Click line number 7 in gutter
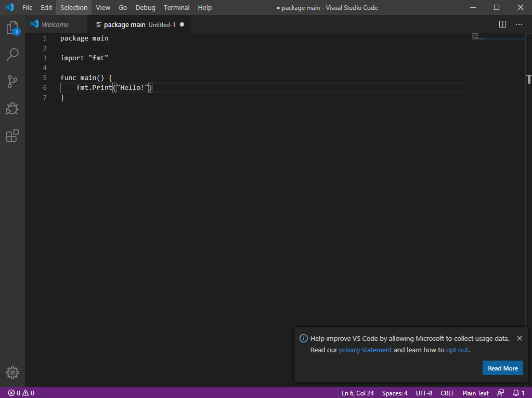This screenshot has height=398, width=532. 44,97
